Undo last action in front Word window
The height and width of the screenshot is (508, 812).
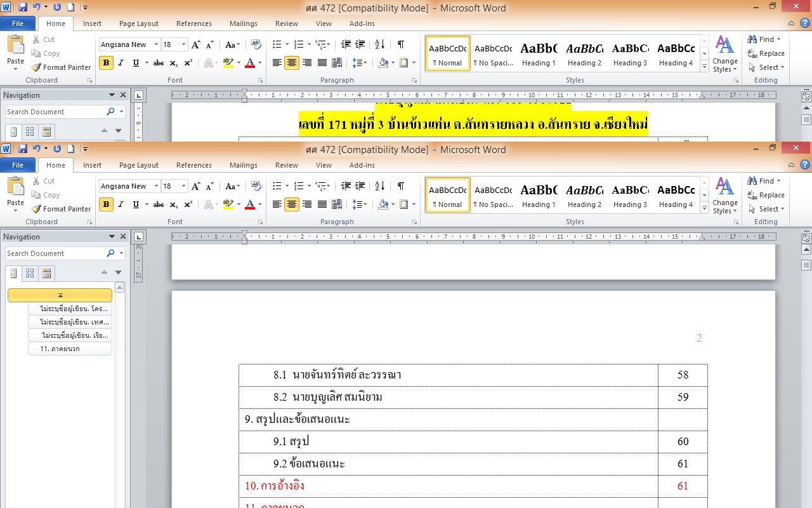point(37,149)
